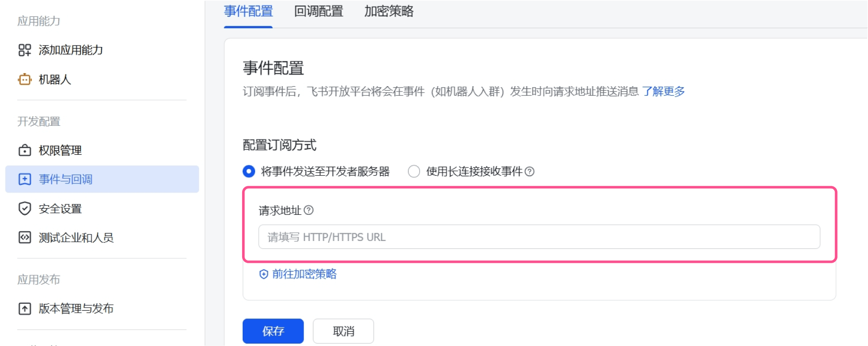This screenshot has width=868, height=346.
Task: Click the add app capability icon
Action: (25, 50)
